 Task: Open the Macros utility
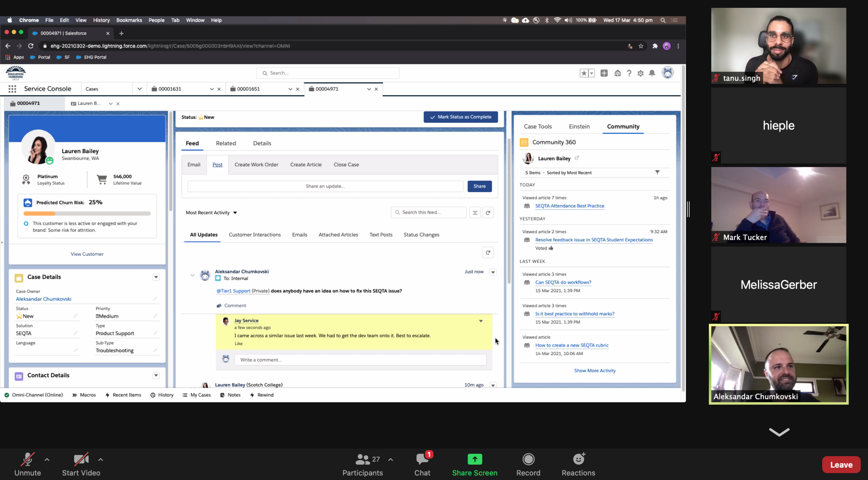click(84, 395)
